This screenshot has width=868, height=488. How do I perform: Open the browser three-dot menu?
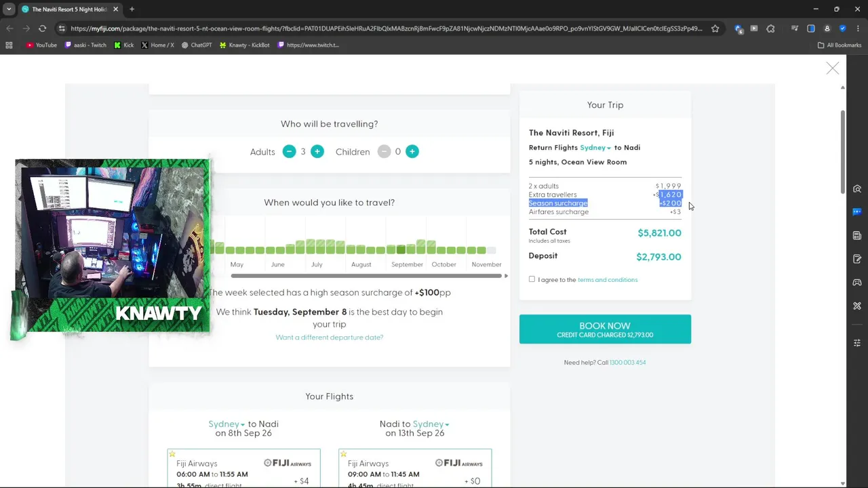(x=857, y=28)
